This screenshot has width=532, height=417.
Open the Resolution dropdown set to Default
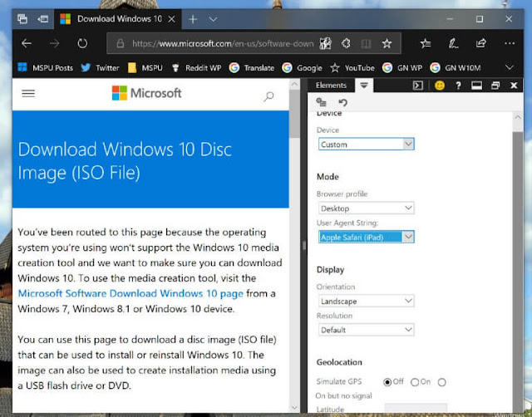367,330
